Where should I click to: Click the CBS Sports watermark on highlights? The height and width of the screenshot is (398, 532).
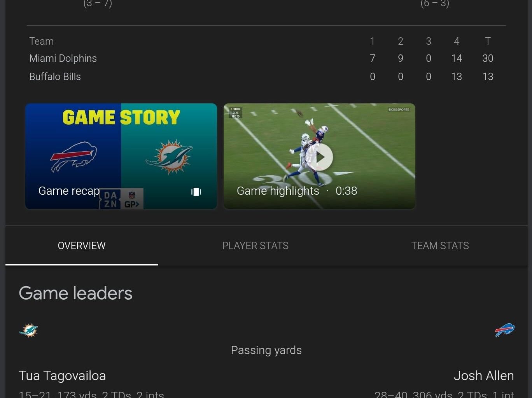coord(399,110)
